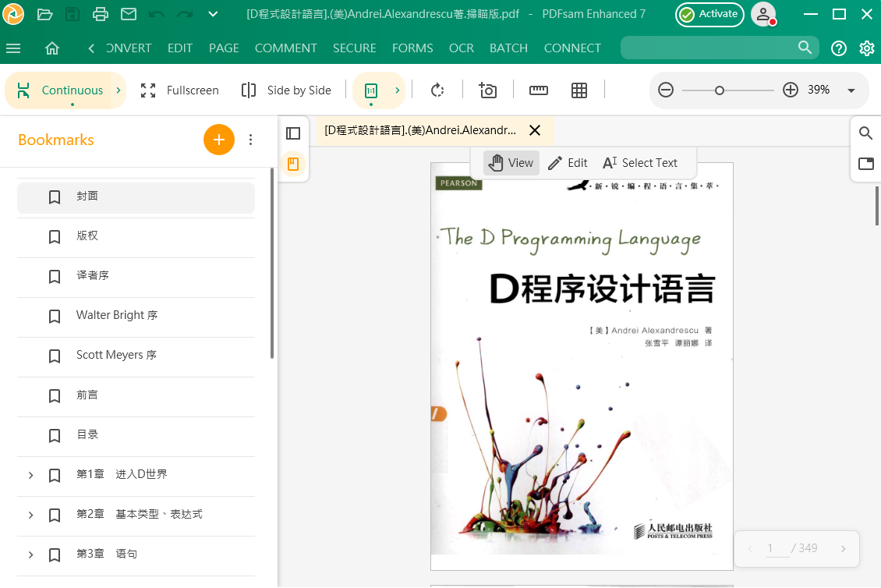Zoom in with plus button
The image size is (881, 588).
pos(791,90)
